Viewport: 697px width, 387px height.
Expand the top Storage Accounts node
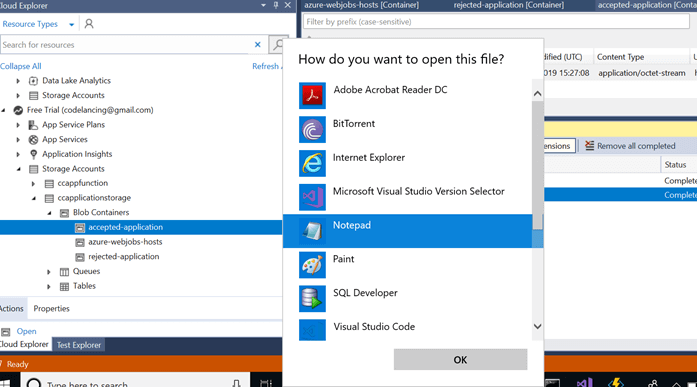(x=18, y=96)
